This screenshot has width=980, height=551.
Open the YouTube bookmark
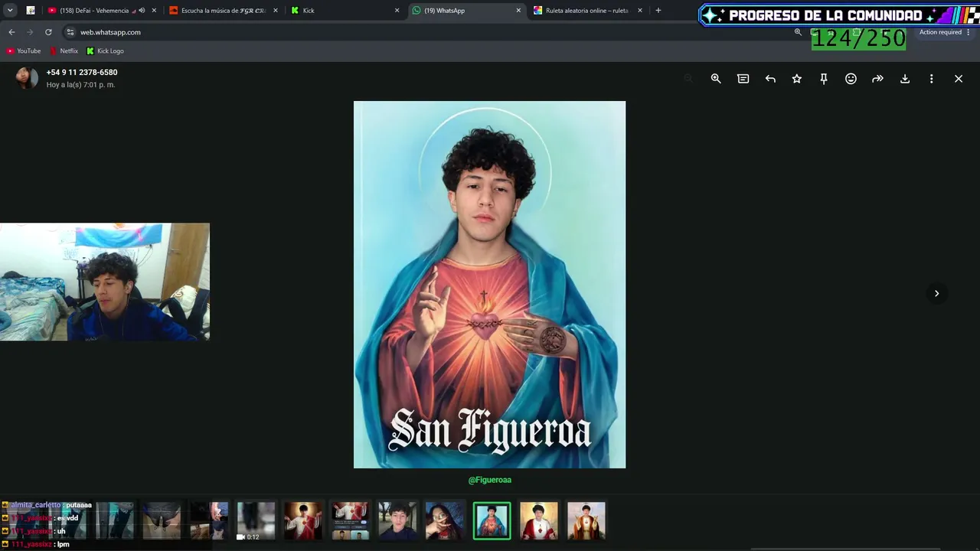click(x=24, y=51)
